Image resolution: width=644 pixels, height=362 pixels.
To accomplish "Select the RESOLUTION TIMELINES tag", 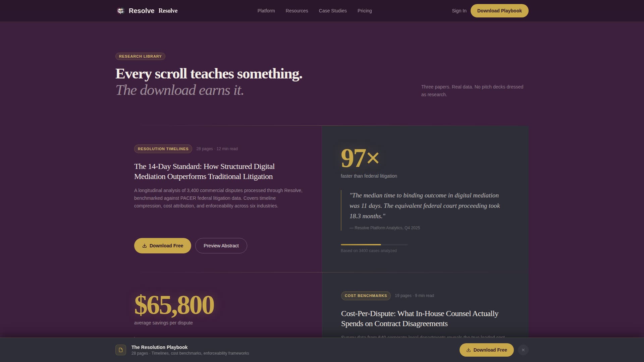I will tap(163, 149).
